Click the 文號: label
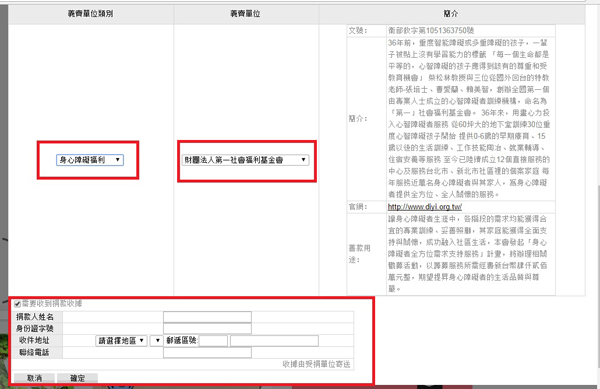This screenshot has height=389, width=600. click(x=358, y=31)
